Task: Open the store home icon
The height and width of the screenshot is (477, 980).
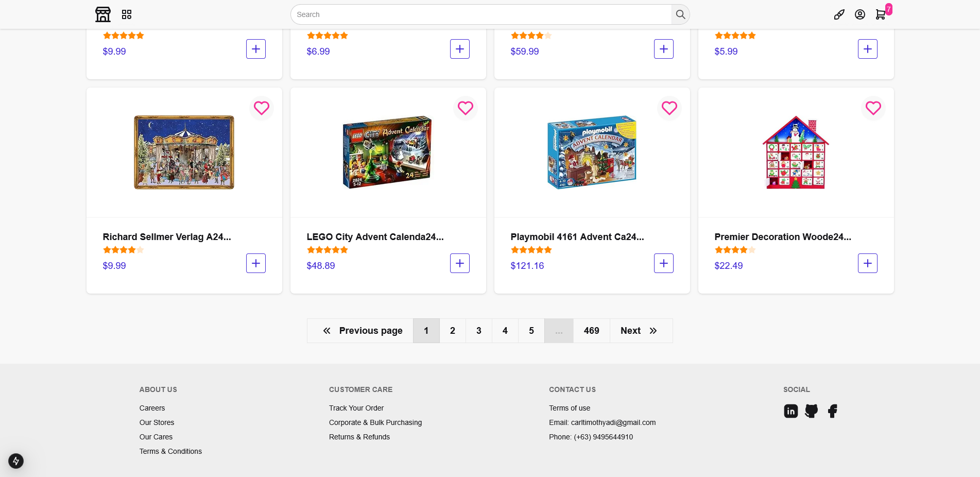Action: point(102,14)
